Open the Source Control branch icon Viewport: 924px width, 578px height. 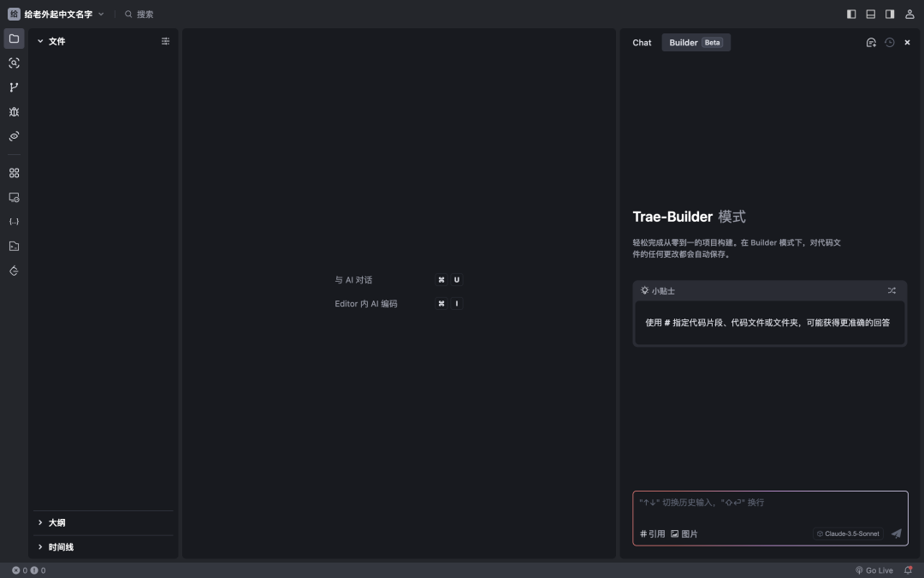(14, 87)
